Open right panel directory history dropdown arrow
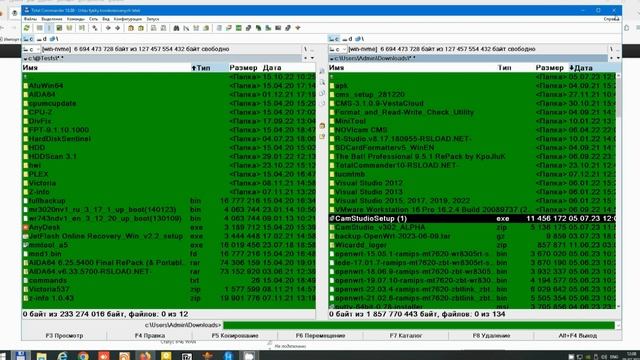640x360 pixels. (618, 58)
